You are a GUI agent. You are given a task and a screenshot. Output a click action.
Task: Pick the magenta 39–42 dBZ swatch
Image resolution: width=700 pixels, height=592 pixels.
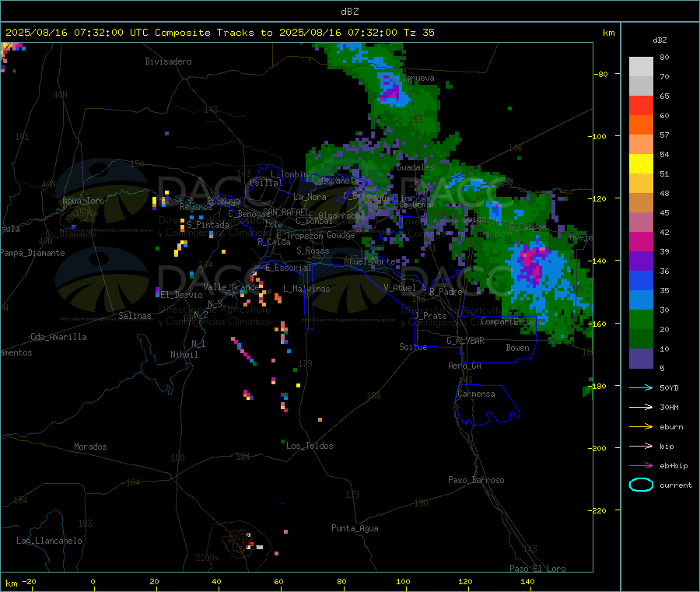641,241
